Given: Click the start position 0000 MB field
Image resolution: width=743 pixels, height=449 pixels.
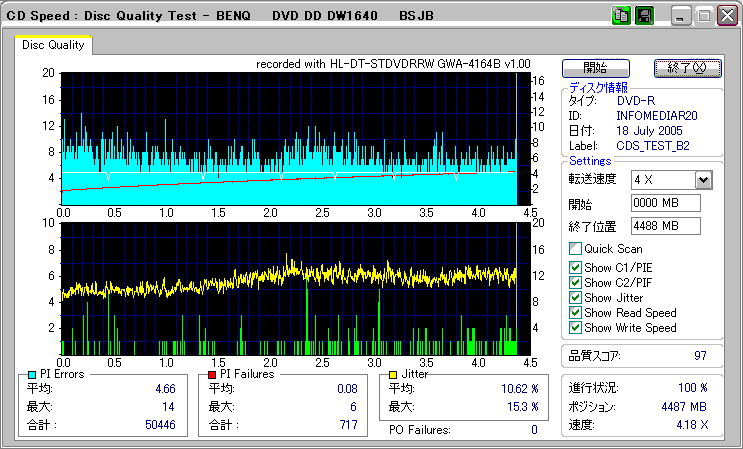Looking at the screenshot, I should [x=665, y=203].
